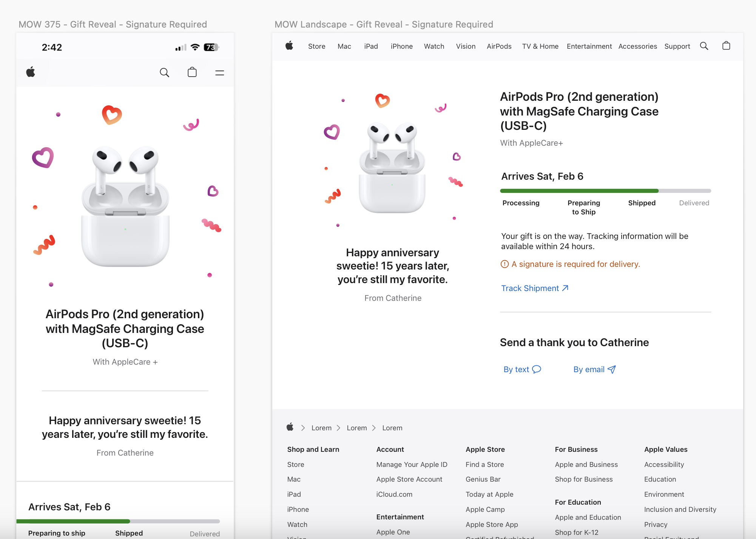Screen dimensions: 756x539
Task: Click the Apple logo in the mobile header
Action: [x=31, y=72]
